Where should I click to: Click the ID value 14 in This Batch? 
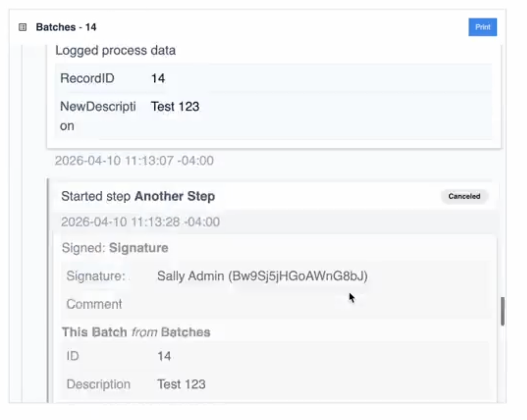tap(164, 356)
